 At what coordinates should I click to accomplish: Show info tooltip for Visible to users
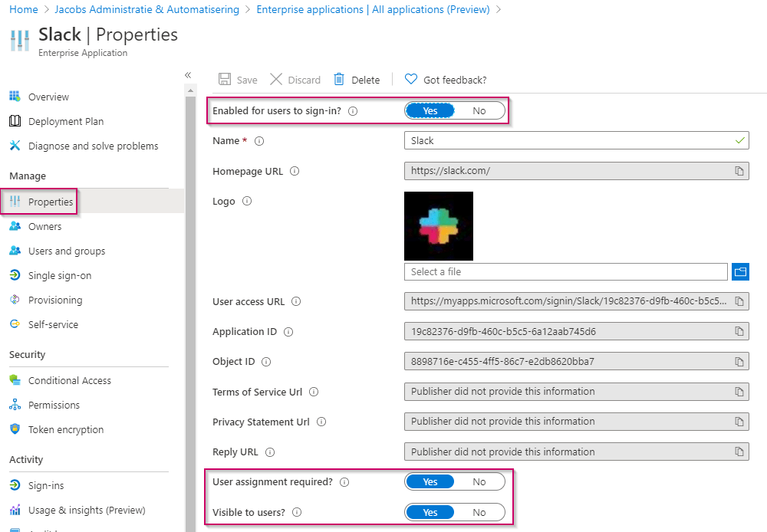tap(297, 512)
